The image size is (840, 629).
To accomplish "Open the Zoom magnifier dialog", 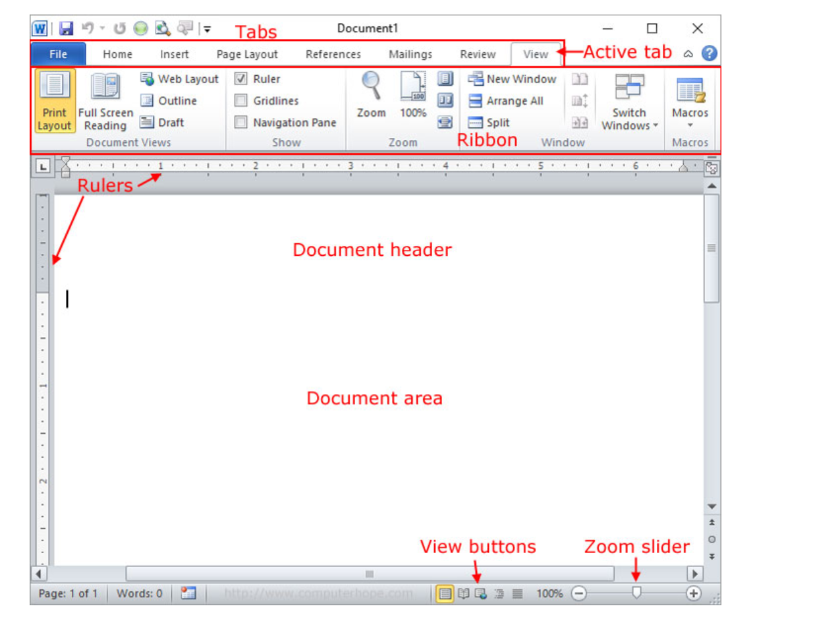I will click(x=371, y=96).
